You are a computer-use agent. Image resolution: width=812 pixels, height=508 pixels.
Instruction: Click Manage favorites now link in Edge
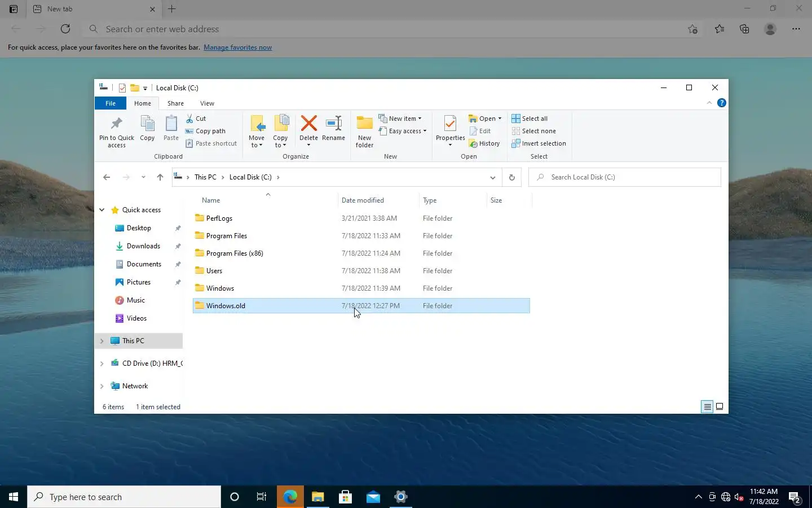pos(237,47)
